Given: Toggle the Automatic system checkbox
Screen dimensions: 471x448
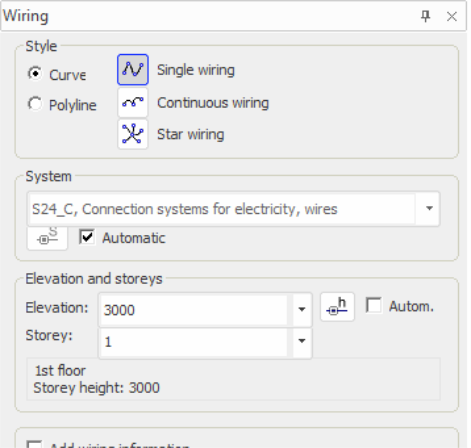Looking at the screenshot, I should coord(87,237).
